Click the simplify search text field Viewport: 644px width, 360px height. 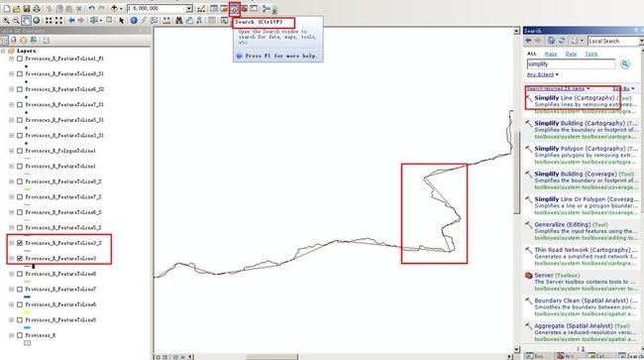point(571,64)
